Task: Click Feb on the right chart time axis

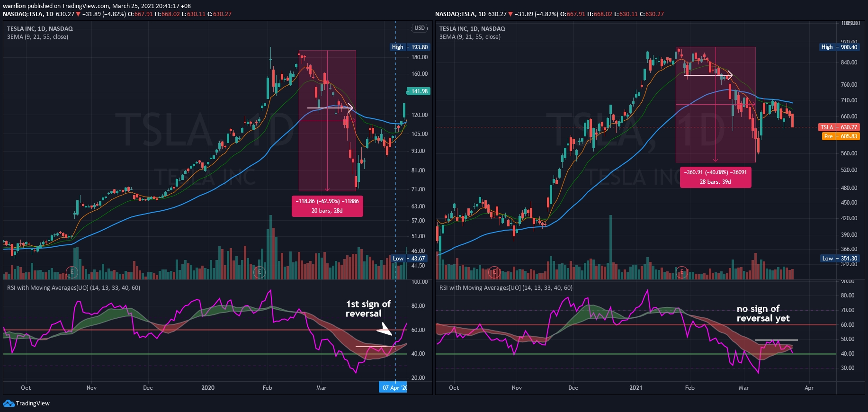Action: click(690, 388)
